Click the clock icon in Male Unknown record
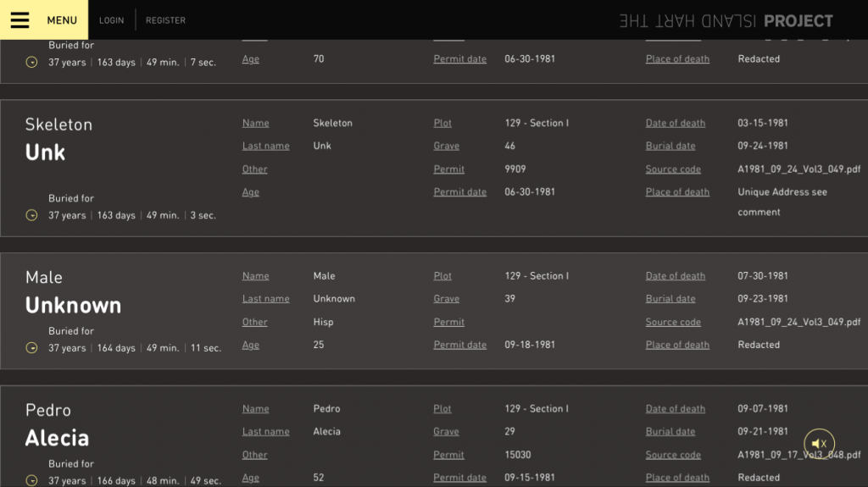Screen dimensions: 868x487 (x=32, y=348)
